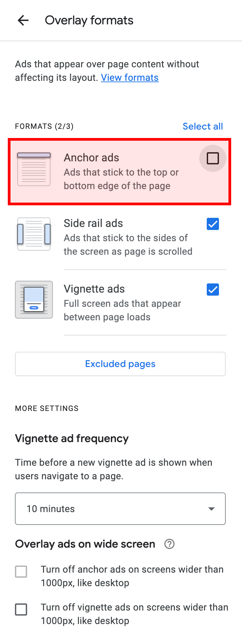Click the Anchor ads format illustration icon
The height and width of the screenshot is (644, 242).
tap(34, 169)
